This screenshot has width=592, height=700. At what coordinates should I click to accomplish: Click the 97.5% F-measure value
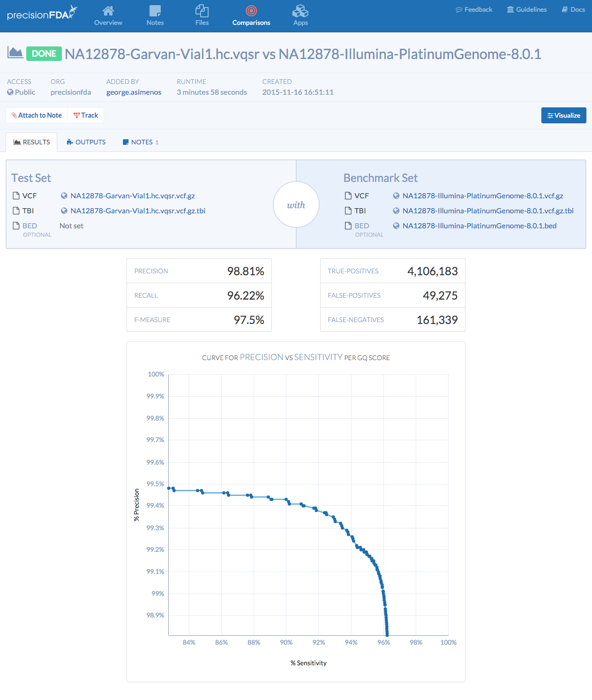249,320
